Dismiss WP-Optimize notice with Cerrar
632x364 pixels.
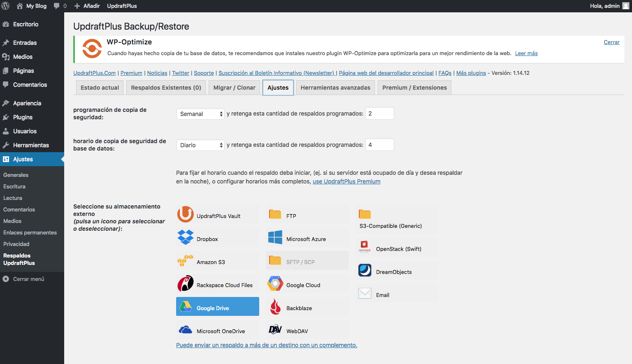coord(611,42)
